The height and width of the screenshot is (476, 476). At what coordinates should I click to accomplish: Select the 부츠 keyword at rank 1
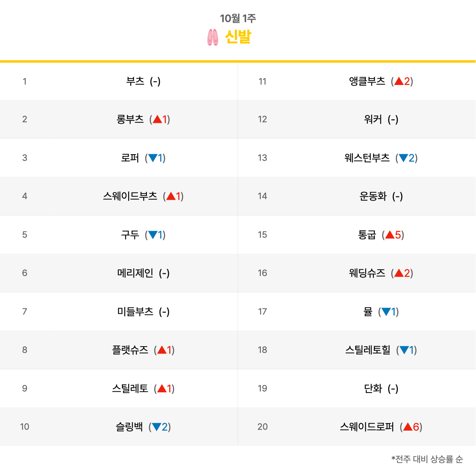click(135, 81)
